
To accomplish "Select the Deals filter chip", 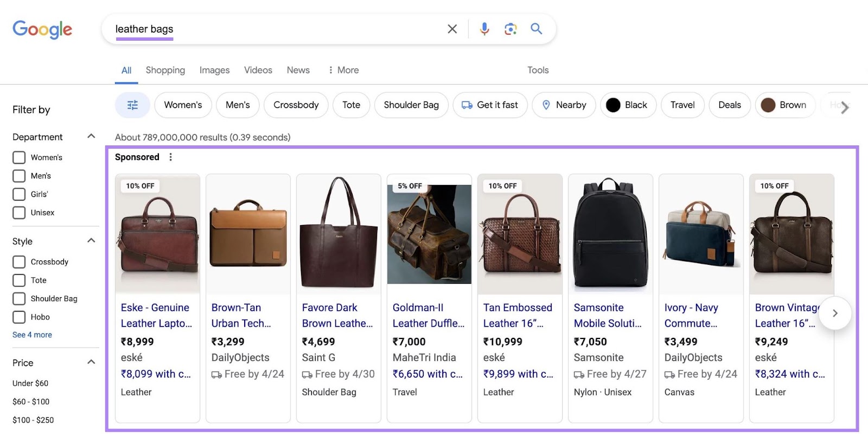I will (730, 105).
